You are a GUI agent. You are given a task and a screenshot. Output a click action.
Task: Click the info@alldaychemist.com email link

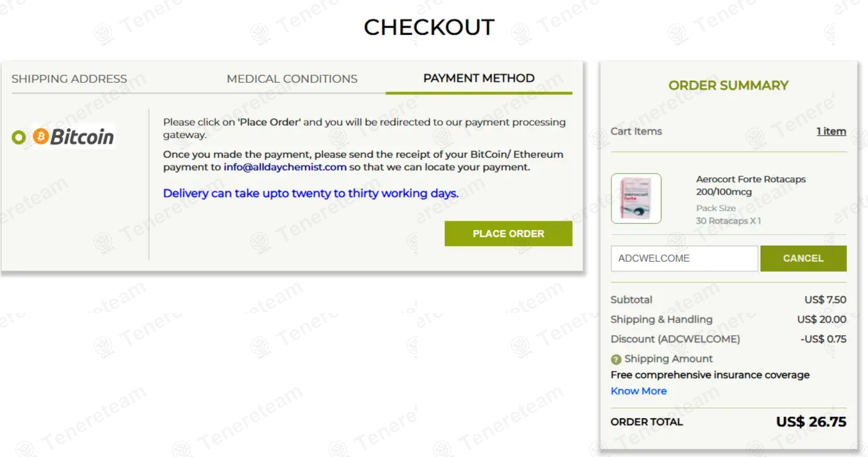click(285, 167)
